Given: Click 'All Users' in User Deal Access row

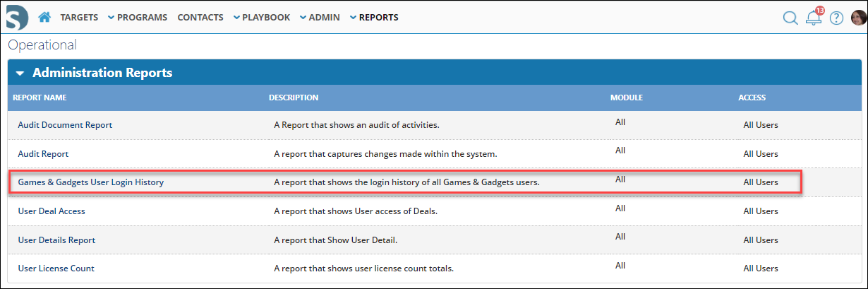Looking at the screenshot, I should pyautogui.click(x=761, y=211).
